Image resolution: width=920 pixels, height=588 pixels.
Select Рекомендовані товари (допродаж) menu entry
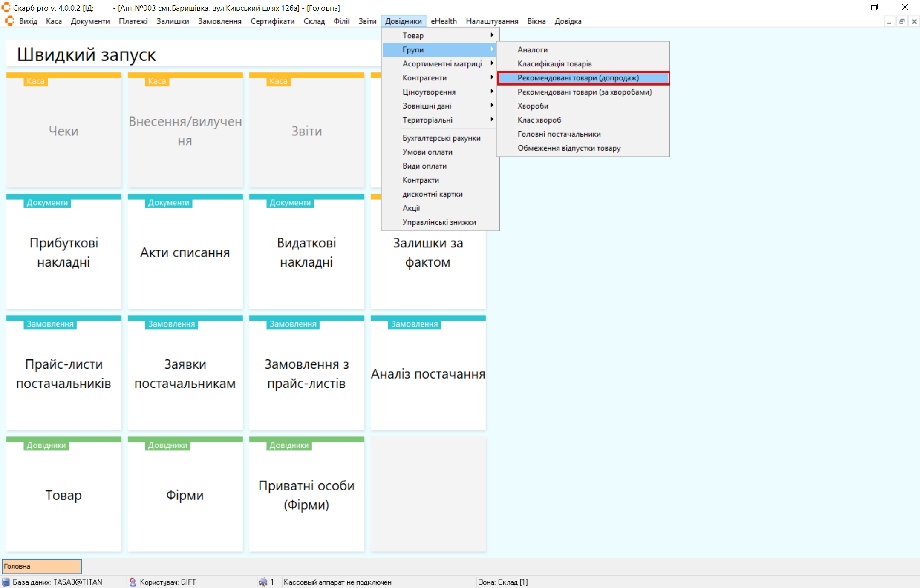(578, 78)
